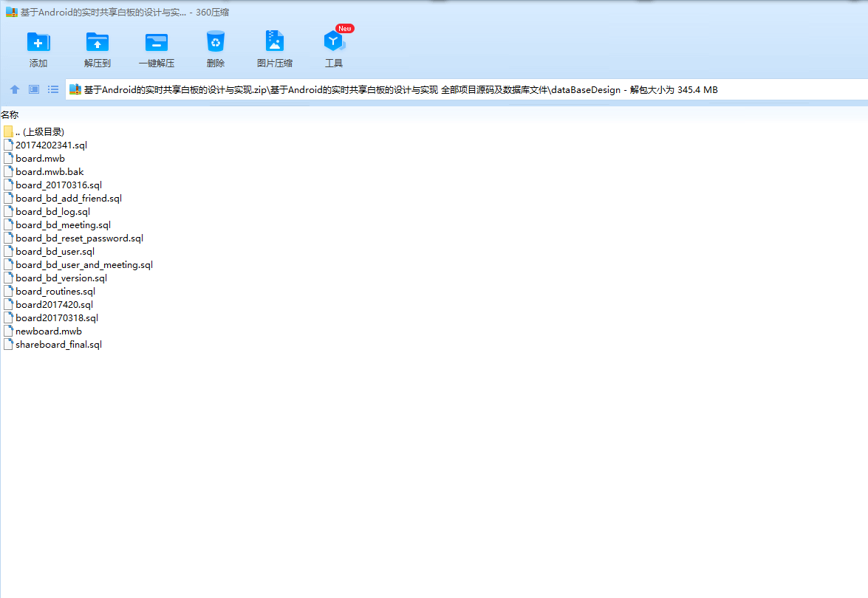Select file board_20170316.sql
The width and height of the screenshot is (868, 598).
point(58,185)
